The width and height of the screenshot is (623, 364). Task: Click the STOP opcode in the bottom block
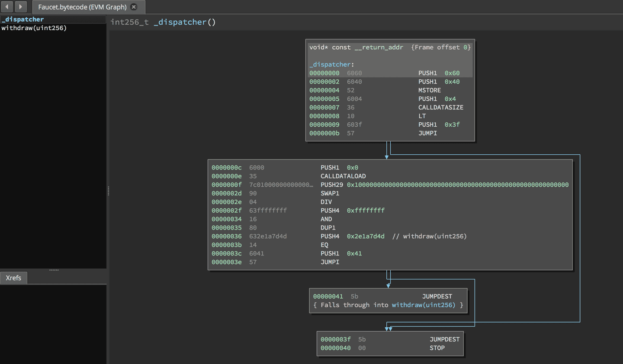point(437,348)
